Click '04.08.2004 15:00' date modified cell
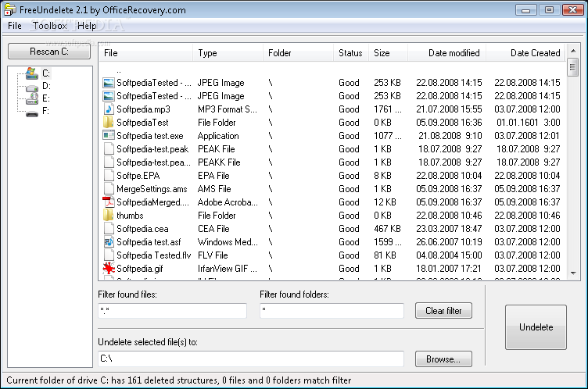The image size is (588, 389). 449,255
